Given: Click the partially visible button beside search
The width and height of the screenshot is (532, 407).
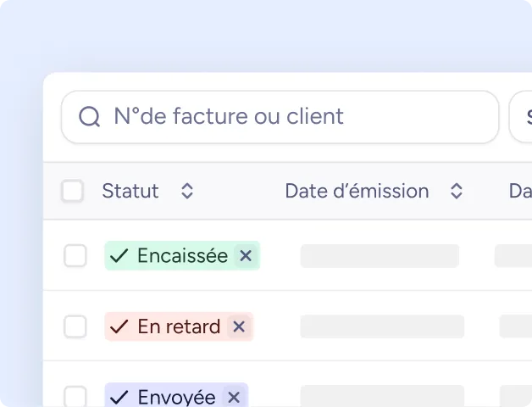Looking at the screenshot, I should click(x=521, y=117).
